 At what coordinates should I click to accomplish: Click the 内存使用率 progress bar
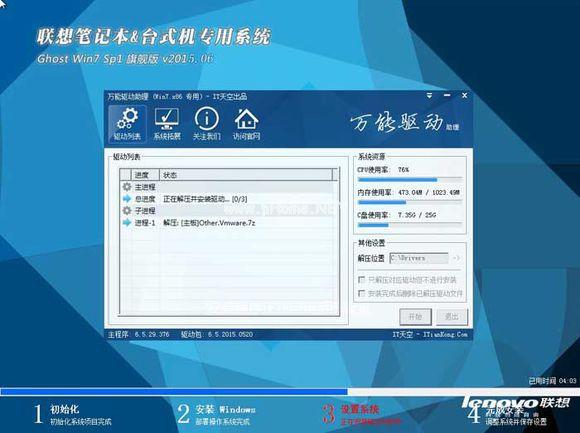(410, 202)
